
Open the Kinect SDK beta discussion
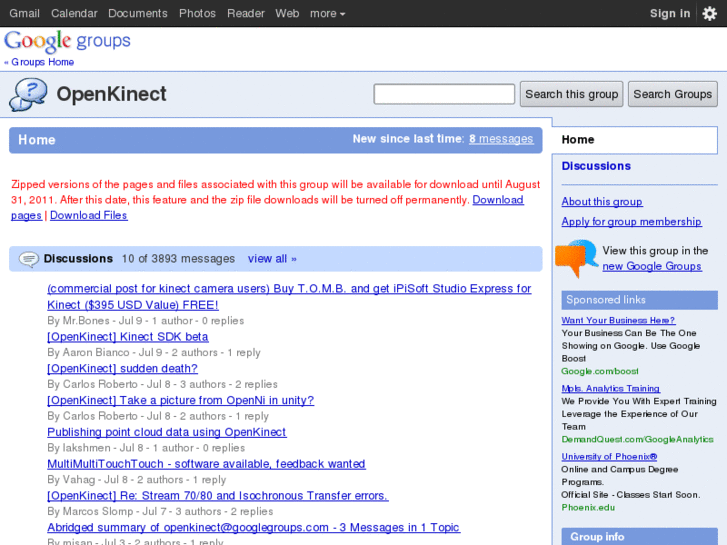[x=128, y=337]
